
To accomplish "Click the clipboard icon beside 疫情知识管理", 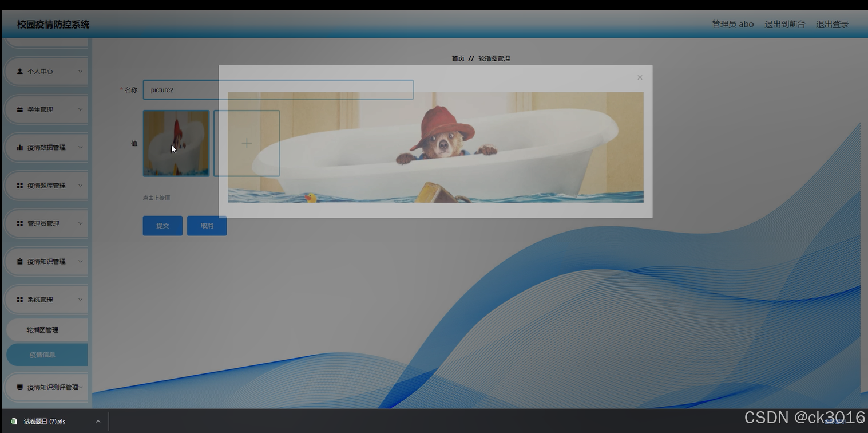I will pyautogui.click(x=20, y=262).
